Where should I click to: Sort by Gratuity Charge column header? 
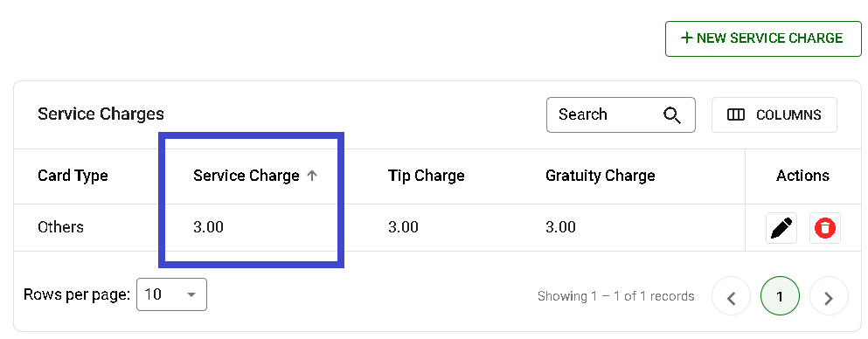(x=600, y=176)
